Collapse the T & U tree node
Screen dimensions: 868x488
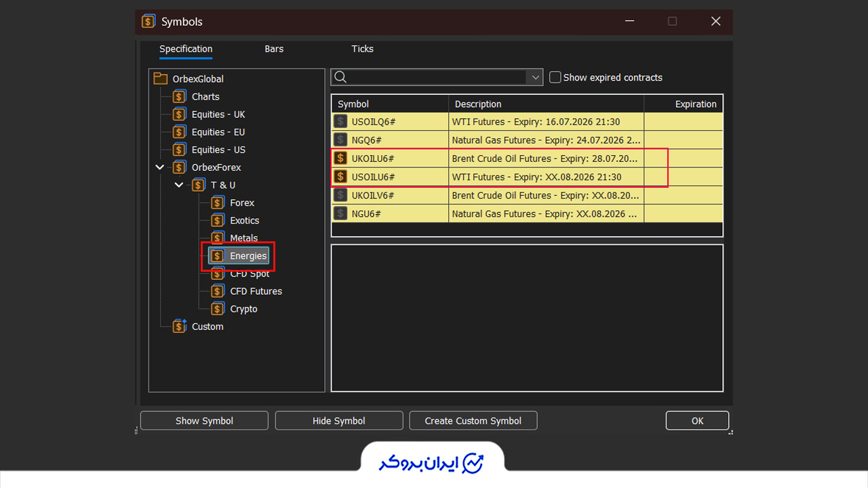(178, 185)
